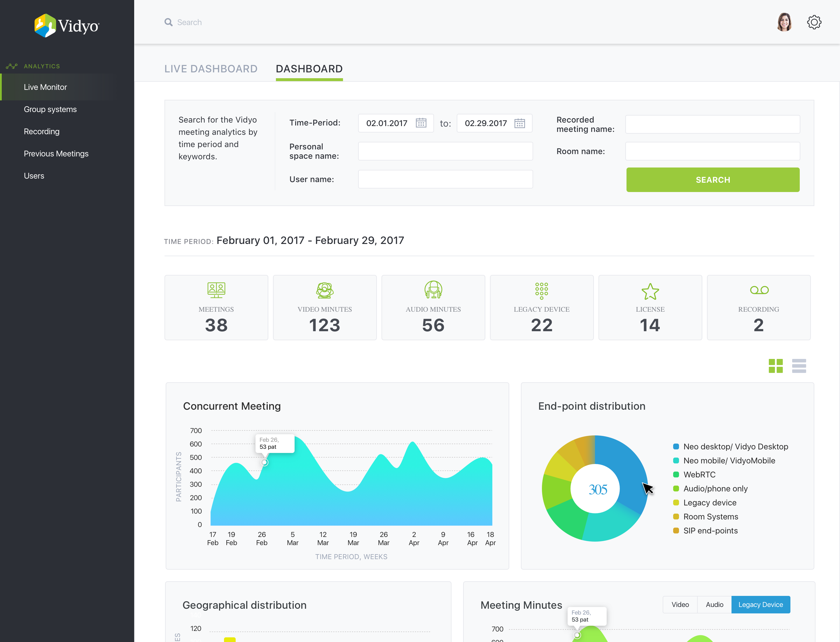Select the Dashboard tab
840x642 pixels.
click(x=309, y=69)
